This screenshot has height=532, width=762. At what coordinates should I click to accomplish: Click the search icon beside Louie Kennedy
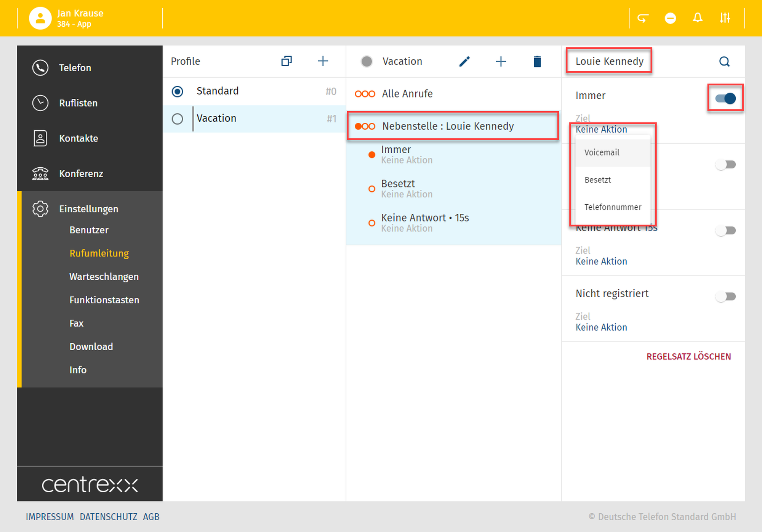coord(724,61)
